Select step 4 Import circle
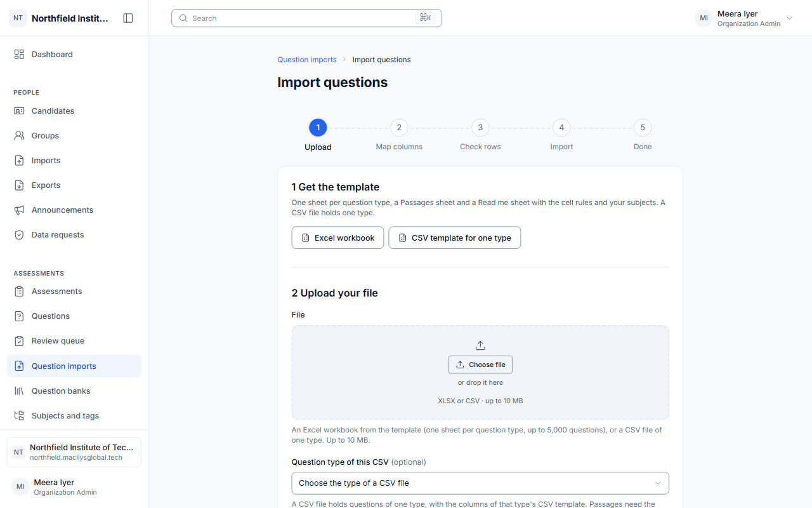Viewport: 812px width, 508px height. pyautogui.click(x=561, y=128)
